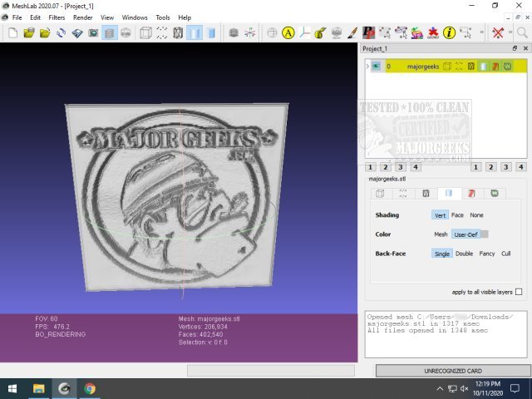The image size is (532, 399).
Task: Take a snapshot with the camera icon
Action: (93, 33)
